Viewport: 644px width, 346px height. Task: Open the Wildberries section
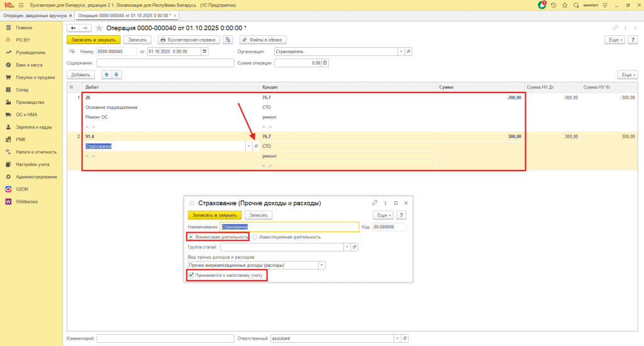coord(26,202)
